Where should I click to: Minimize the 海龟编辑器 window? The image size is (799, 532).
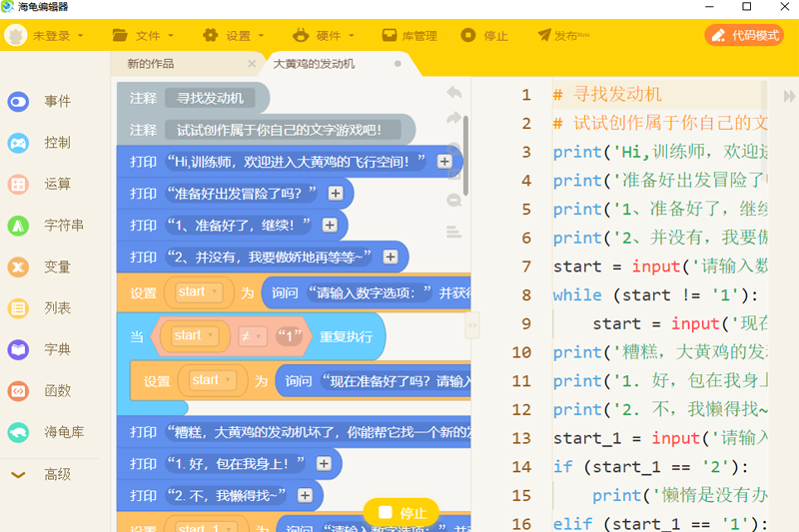(709, 7)
